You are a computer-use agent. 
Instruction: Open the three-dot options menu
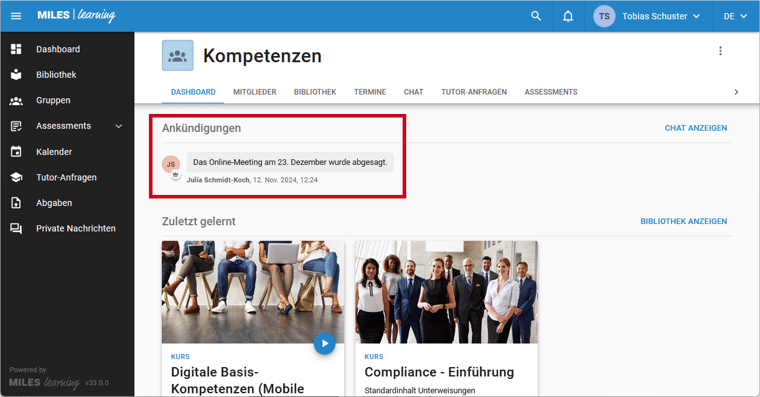point(720,51)
